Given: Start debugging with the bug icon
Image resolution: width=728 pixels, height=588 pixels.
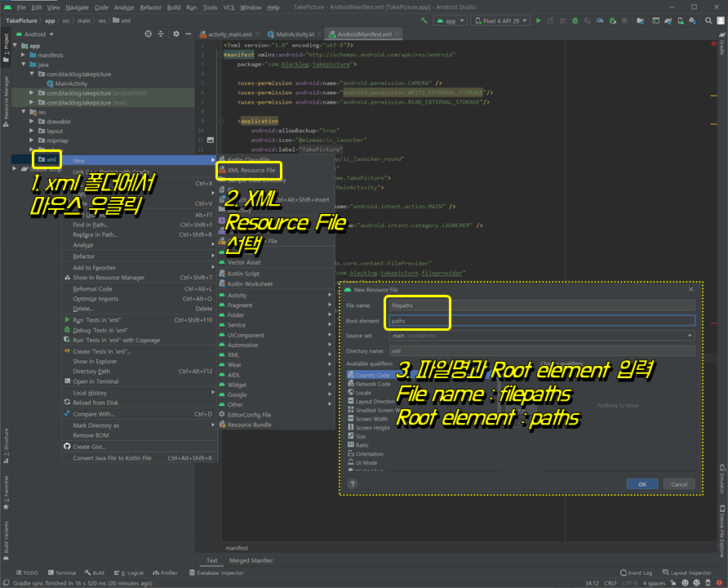Looking at the screenshot, I should pyautogui.click(x=575, y=20).
